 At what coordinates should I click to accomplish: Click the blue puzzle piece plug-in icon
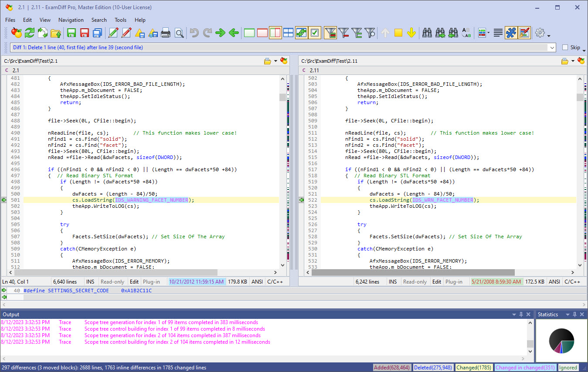(511, 33)
